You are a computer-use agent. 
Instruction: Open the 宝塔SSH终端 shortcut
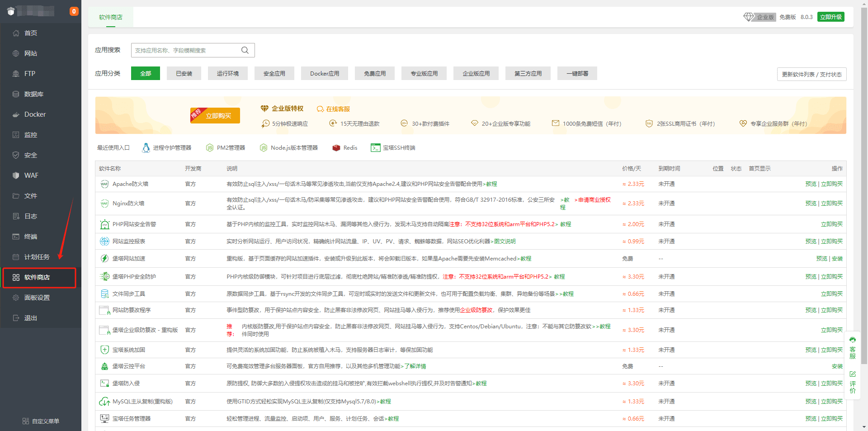pos(393,148)
